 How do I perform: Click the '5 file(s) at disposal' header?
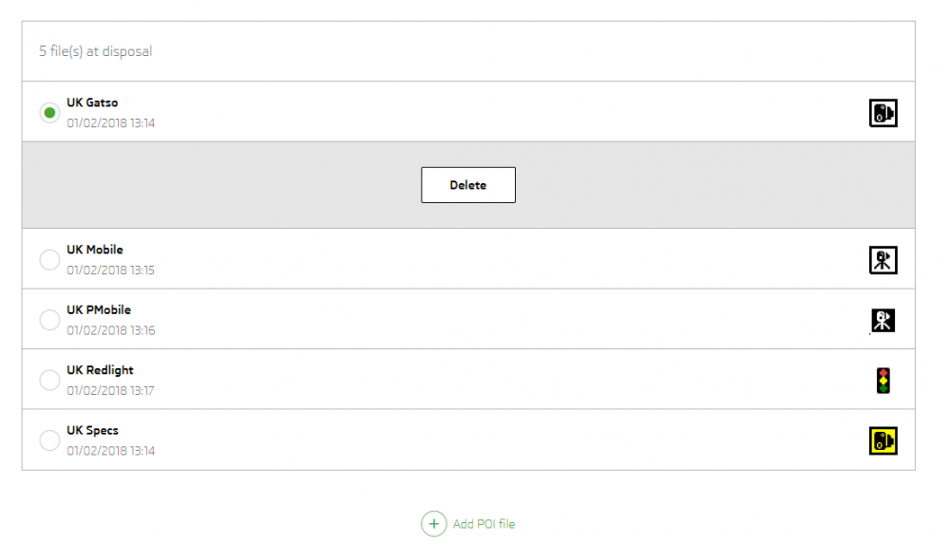pyautogui.click(x=96, y=51)
